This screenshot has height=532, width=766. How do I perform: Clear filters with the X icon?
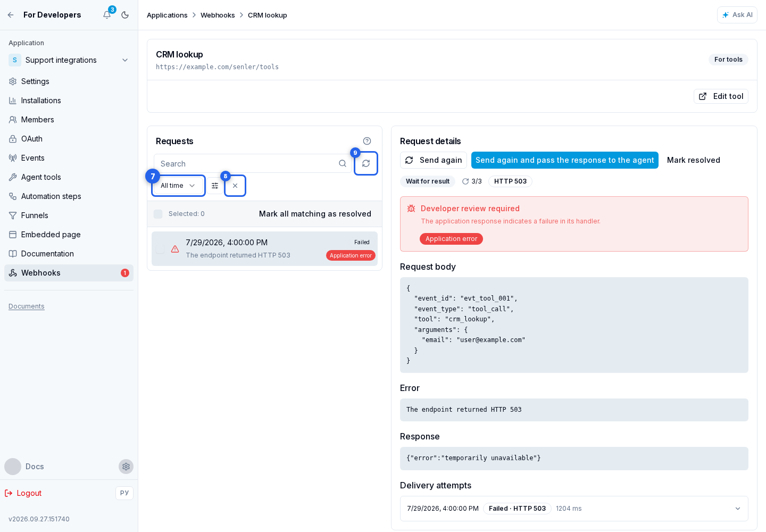pos(235,186)
